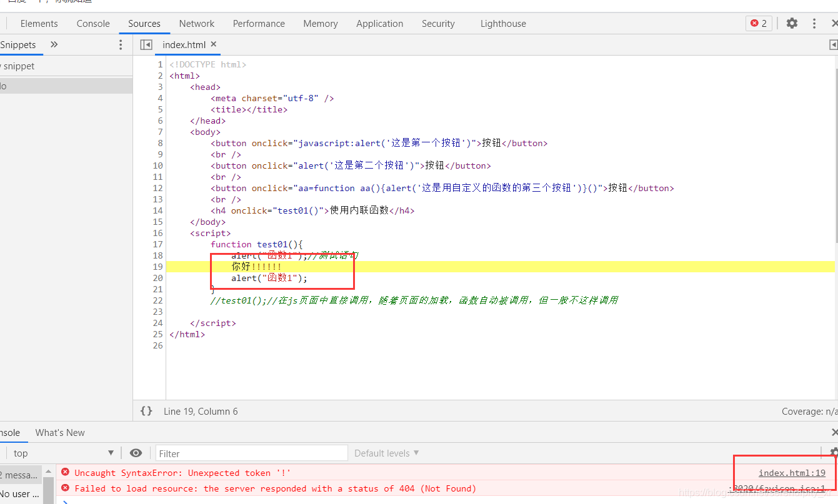Click the commented //test01(); line
This screenshot has width=838, height=504.
coord(414,300)
